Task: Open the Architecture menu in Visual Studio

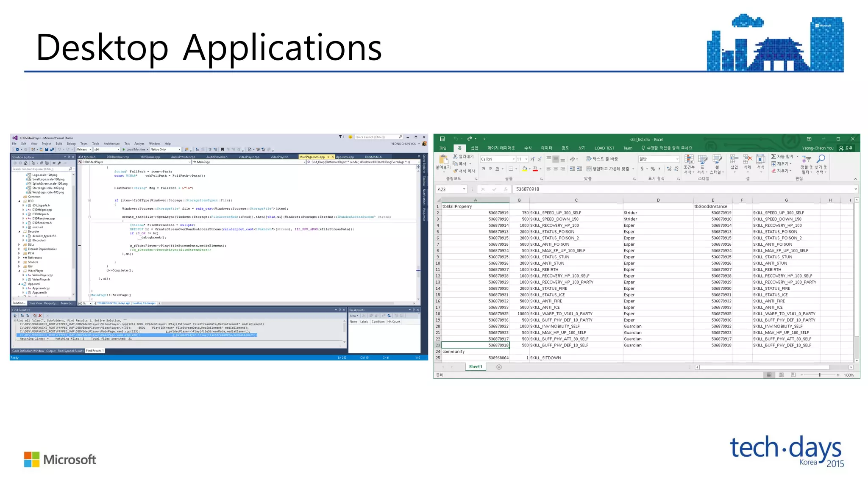Action: 112,144
